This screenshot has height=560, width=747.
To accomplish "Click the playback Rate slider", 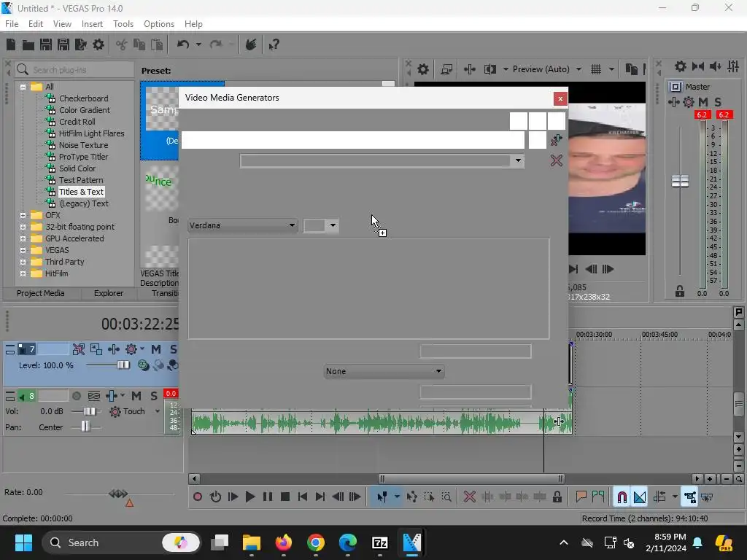I will pyautogui.click(x=118, y=494).
